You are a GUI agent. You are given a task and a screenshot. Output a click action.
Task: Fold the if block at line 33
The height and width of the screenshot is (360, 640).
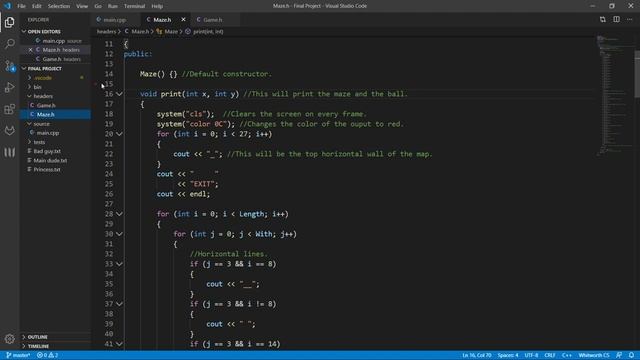tap(119, 264)
